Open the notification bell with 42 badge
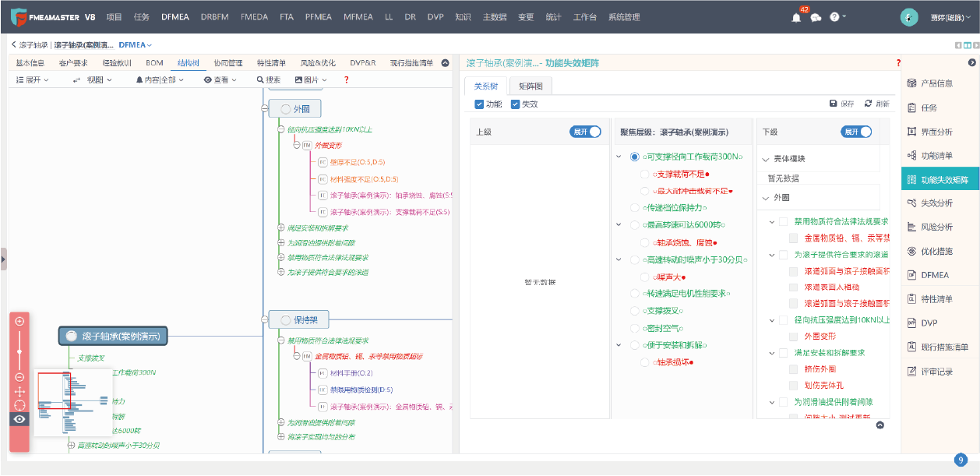The height and width of the screenshot is (476, 980). pos(796,17)
